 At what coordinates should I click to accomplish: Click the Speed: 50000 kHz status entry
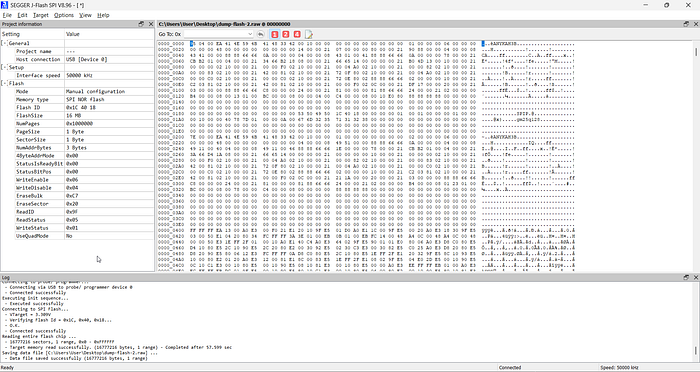pyautogui.click(x=620, y=368)
